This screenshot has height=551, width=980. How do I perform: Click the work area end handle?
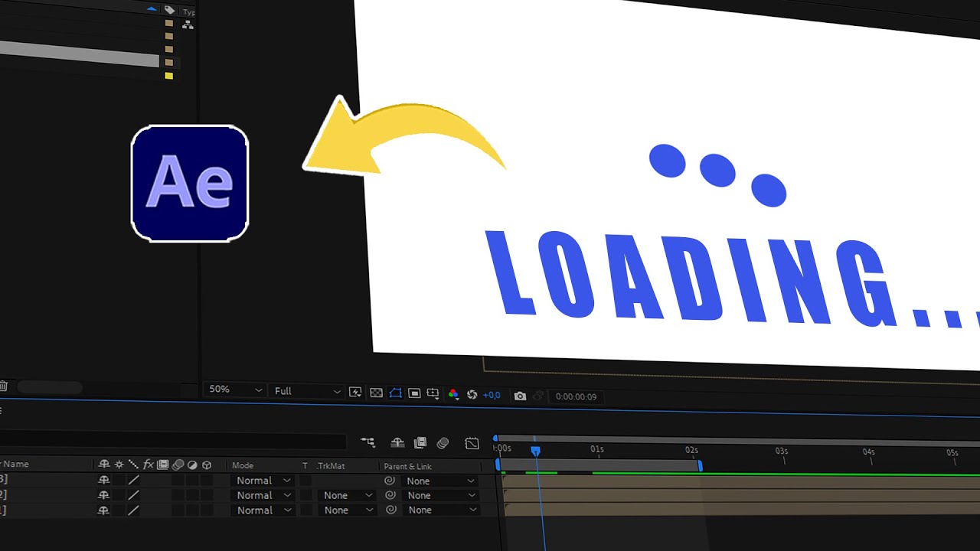[700, 465]
